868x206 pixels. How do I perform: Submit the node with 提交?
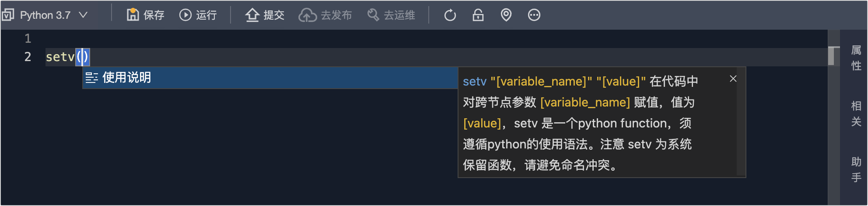pyautogui.click(x=265, y=15)
